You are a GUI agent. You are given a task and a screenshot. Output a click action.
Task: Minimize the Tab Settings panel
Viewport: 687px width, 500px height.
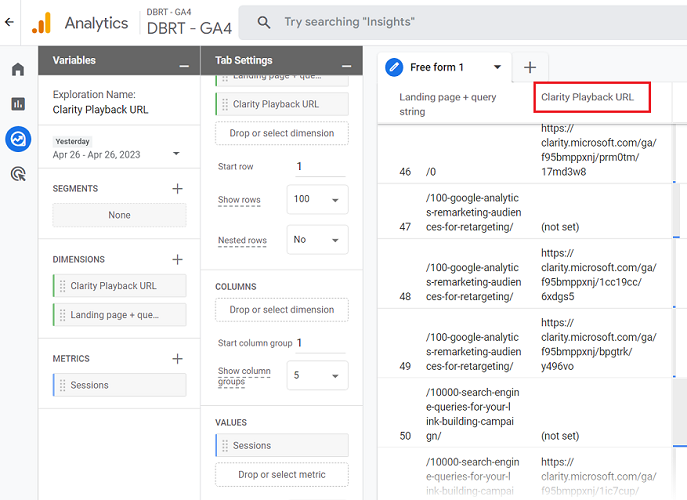coord(346,65)
